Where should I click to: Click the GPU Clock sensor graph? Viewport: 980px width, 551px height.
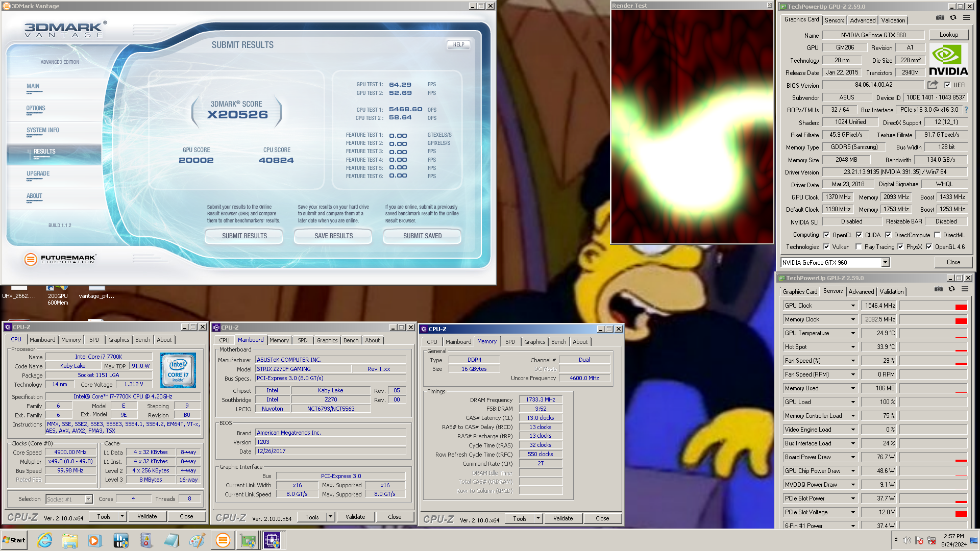tap(933, 306)
